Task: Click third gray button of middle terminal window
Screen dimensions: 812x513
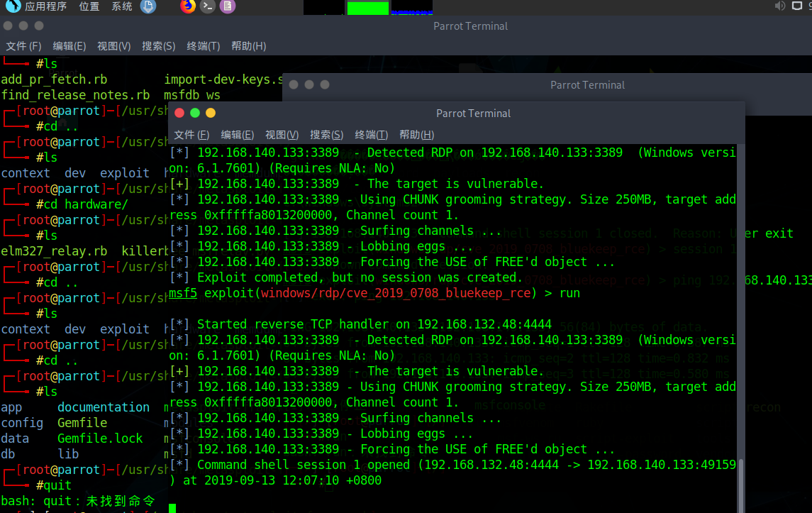Action: pos(325,84)
